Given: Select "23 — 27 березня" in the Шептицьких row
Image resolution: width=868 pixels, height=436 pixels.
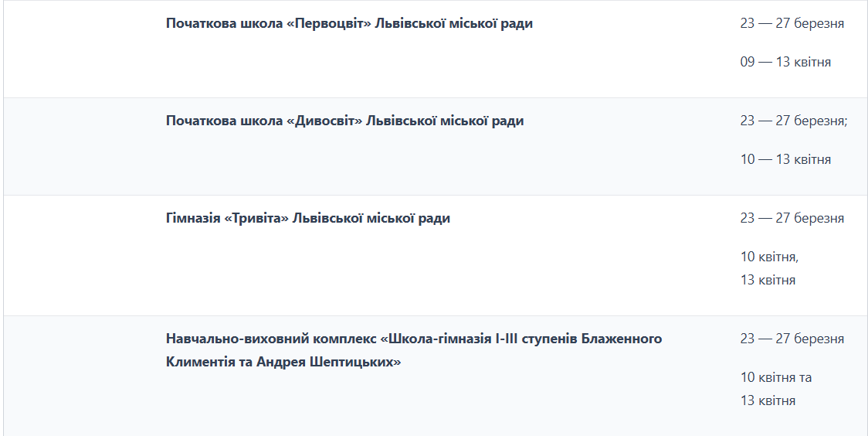Looking at the screenshot, I should pyautogui.click(x=792, y=339).
